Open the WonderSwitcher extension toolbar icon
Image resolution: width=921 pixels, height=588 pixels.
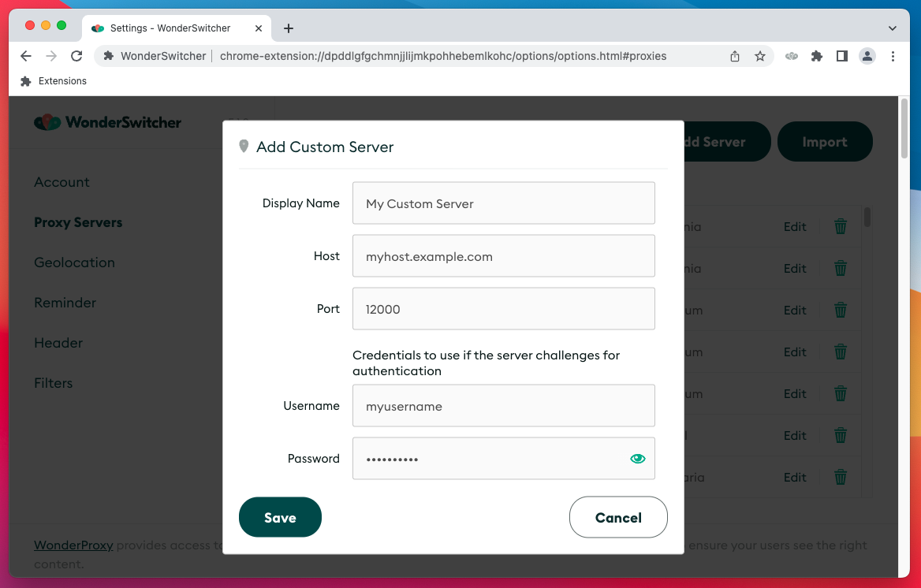click(792, 56)
